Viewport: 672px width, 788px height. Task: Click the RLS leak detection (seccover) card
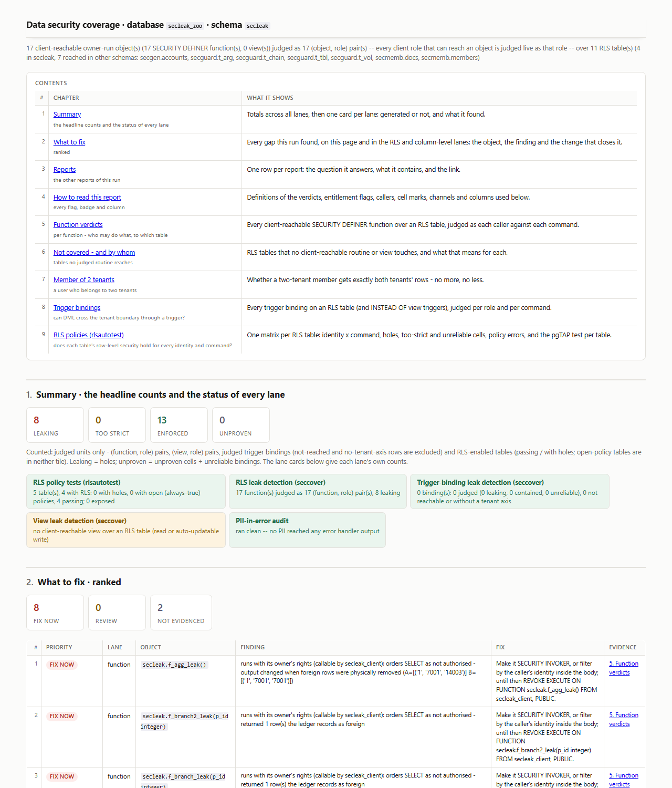318,492
